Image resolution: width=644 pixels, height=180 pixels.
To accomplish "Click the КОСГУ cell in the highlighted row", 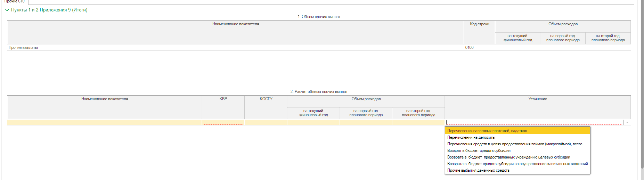I will tap(266, 122).
